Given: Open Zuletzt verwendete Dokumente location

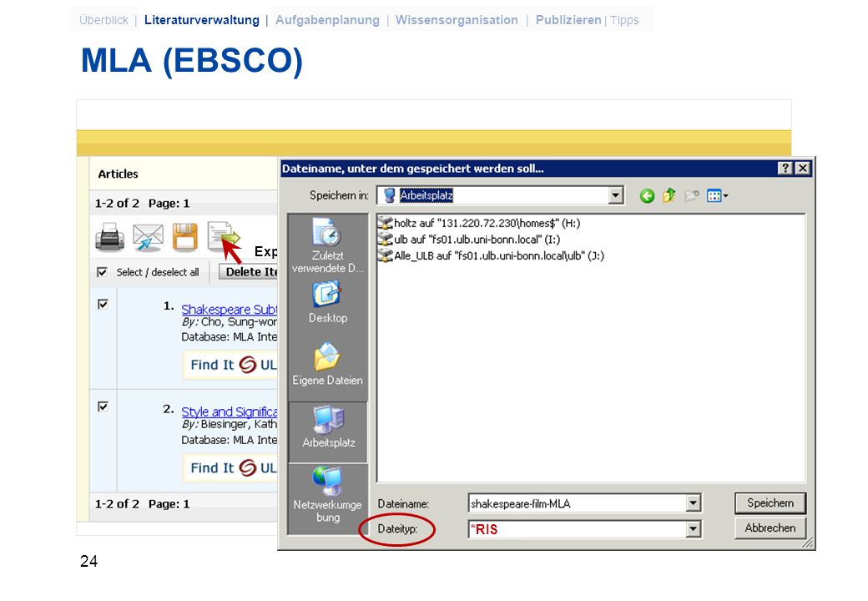Looking at the screenshot, I should pyautogui.click(x=328, y=245).
